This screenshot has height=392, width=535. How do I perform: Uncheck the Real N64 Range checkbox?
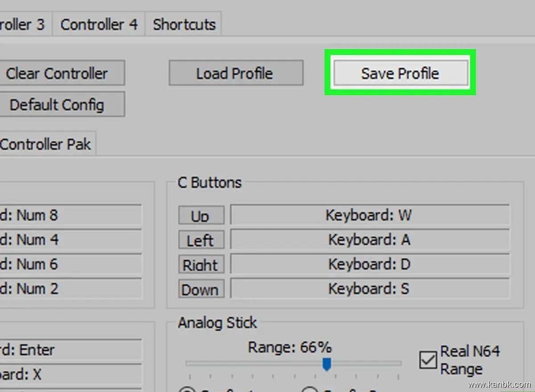(x=428, y=360)
